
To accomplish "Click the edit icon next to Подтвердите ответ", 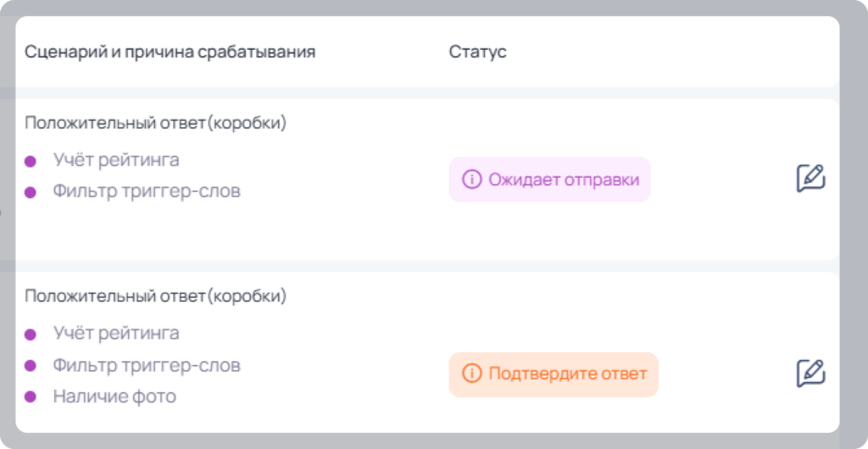I will [x=811, y=374].
